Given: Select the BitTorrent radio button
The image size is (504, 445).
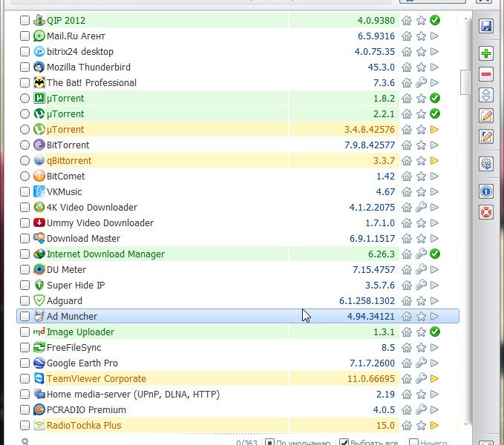Looking at the screenshot, I should click(x=24, y=145).
